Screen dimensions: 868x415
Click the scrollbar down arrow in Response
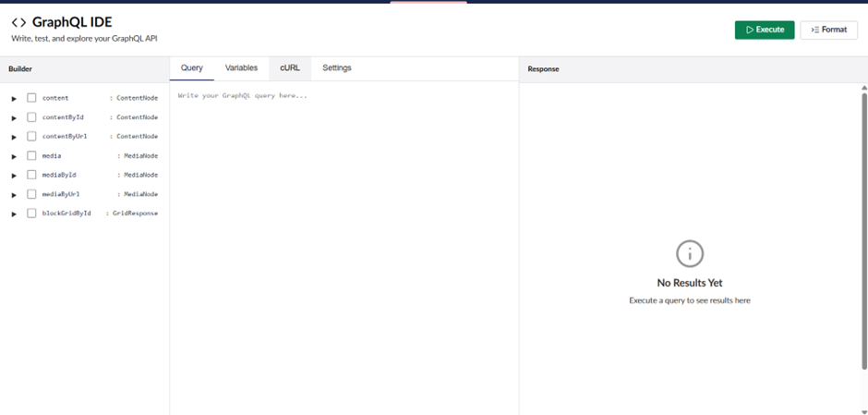(863, 411)
